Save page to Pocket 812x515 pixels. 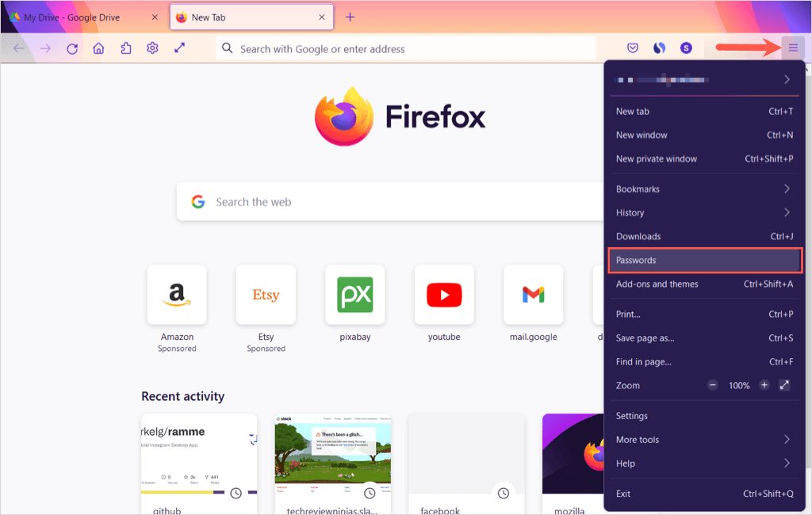tap(633, 48)
